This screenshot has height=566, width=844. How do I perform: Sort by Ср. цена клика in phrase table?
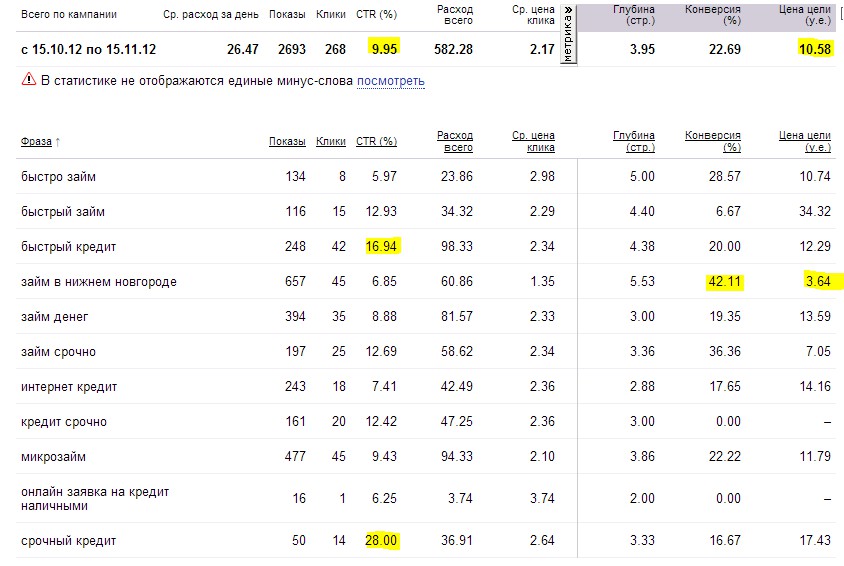click(533, 141)
